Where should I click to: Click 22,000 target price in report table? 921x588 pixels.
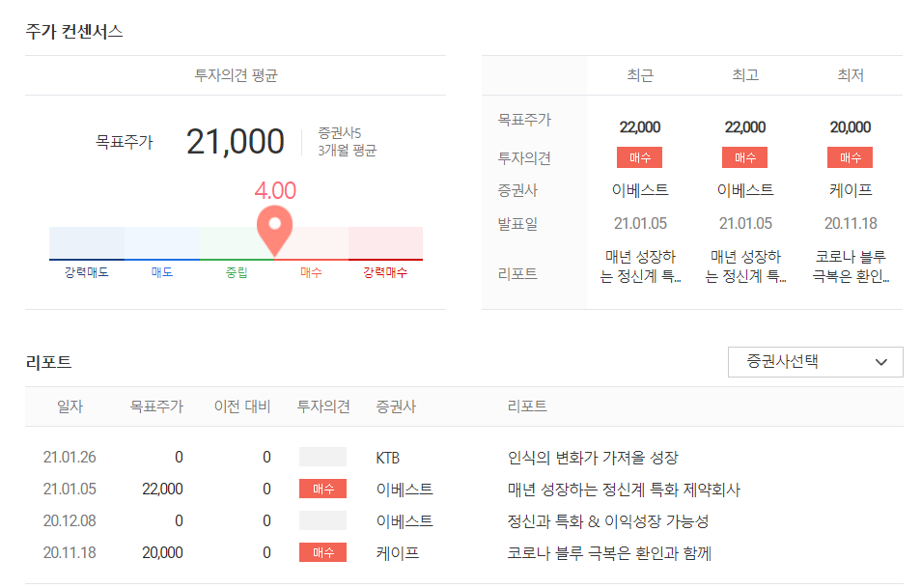click(x=163, y=489)
